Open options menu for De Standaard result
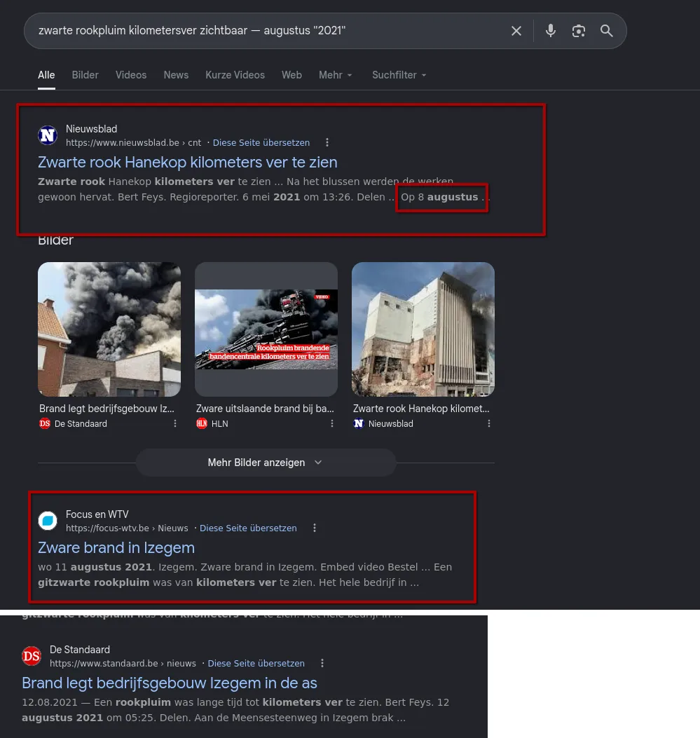 pos(322,663)
